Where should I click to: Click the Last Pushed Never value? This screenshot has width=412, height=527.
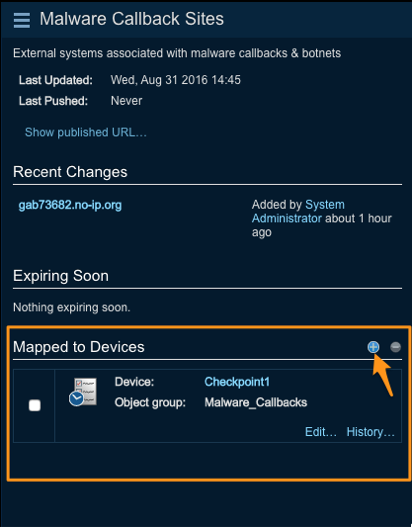click(x=127, y=101)
